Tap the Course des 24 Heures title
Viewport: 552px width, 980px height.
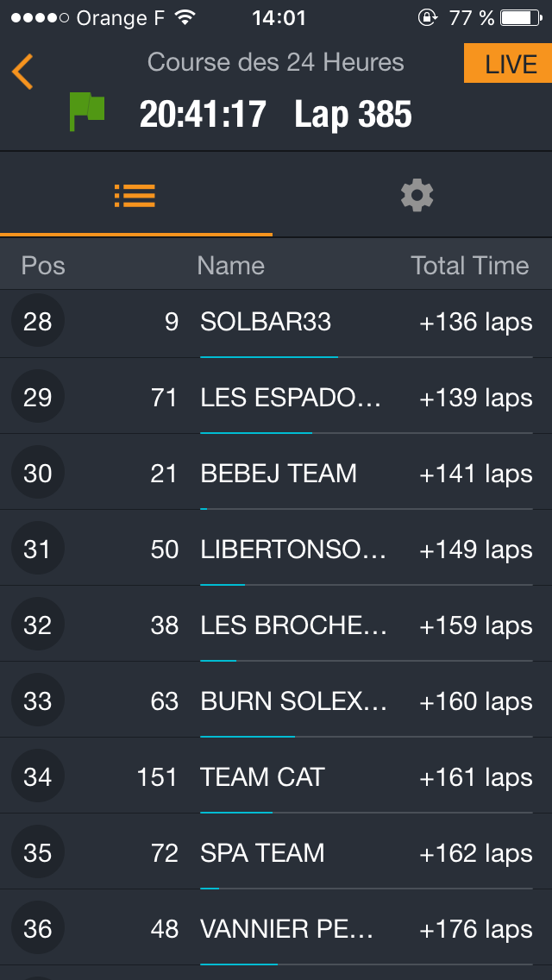click(x=276, y=62)
